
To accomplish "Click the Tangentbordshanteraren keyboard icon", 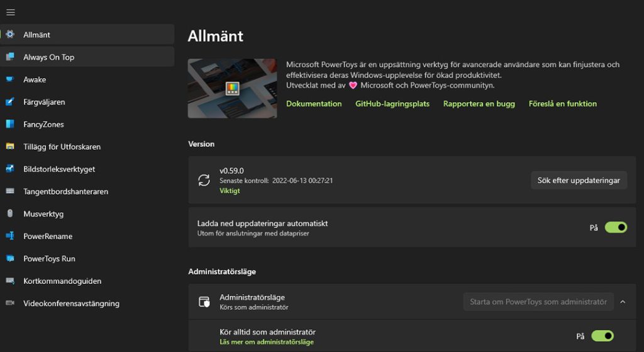I will point(10,191).
